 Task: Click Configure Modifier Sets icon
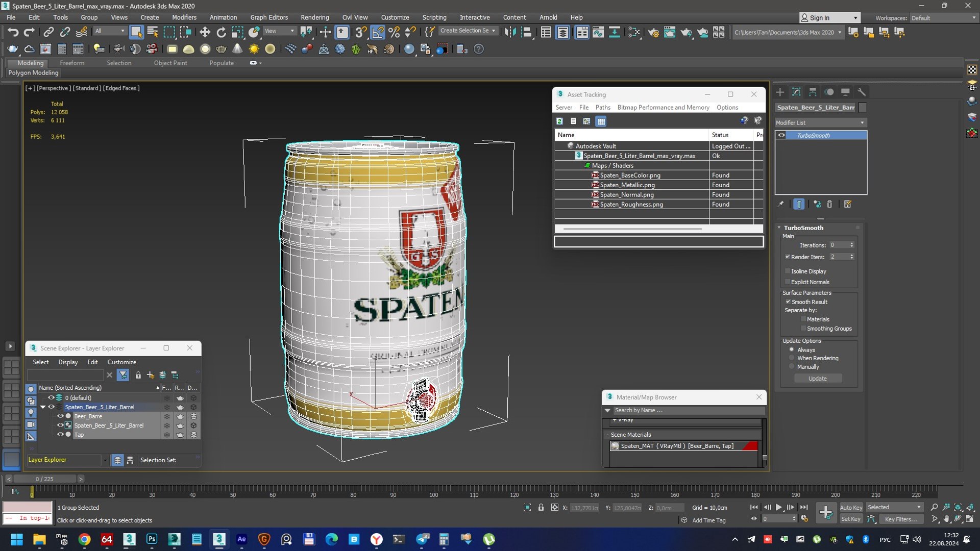tap(848, 204)
